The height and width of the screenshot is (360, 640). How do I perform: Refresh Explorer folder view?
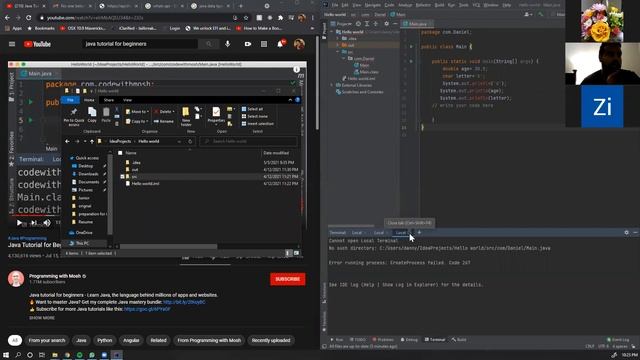190,141
